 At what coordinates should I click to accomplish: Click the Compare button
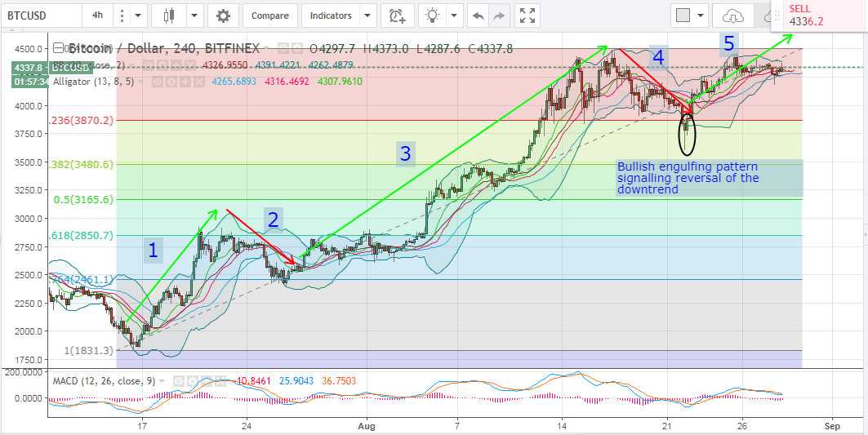(x=270, y=16)
